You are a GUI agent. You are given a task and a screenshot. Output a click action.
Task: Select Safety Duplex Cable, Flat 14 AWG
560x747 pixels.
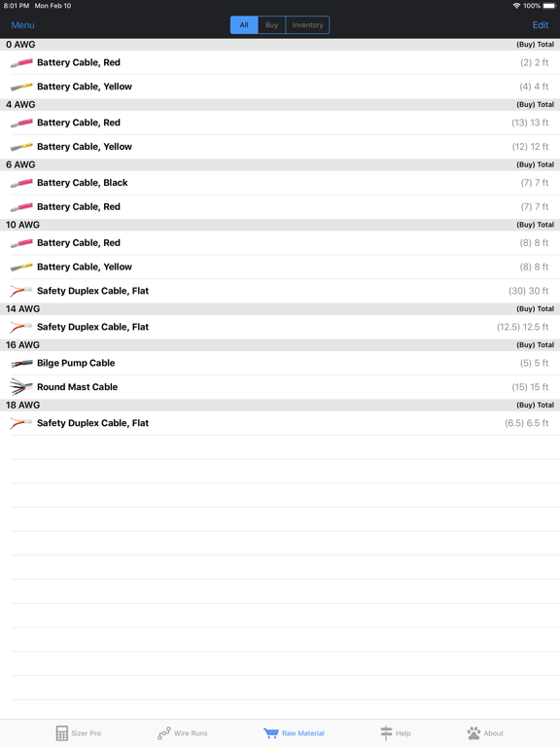(x=280, y=327)
